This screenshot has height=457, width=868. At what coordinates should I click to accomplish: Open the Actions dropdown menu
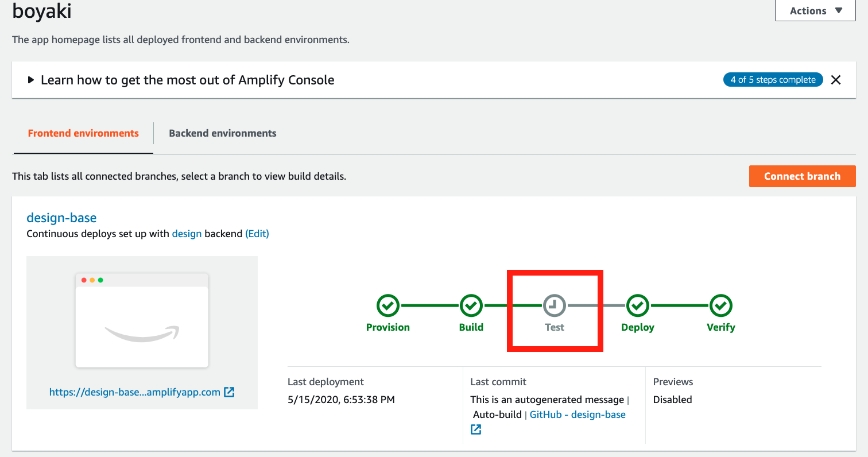pyautogui.click(x=815, y=10)
